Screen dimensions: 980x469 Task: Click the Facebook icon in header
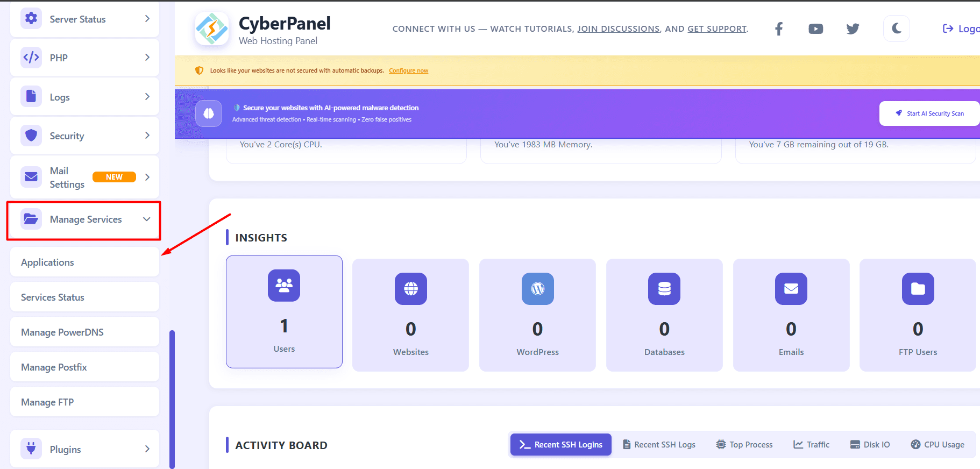778,29
